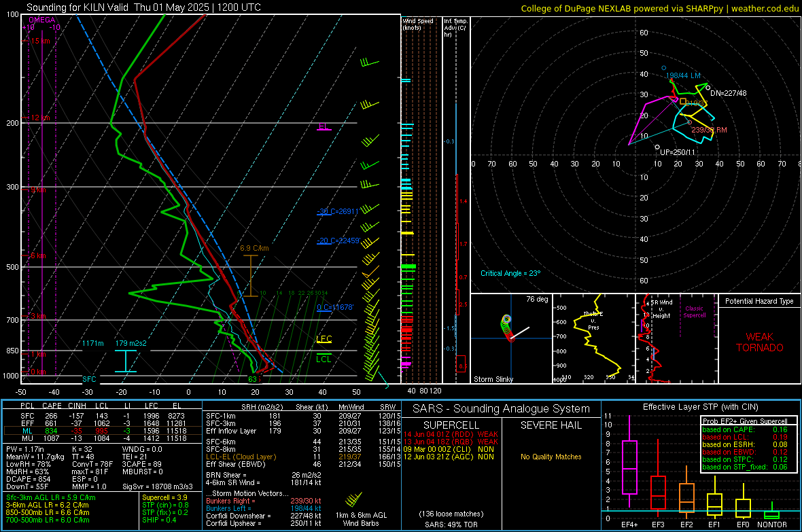Click the 'based on STP_fixed:' probability line

pyautogui.click(x=745, y=467)
